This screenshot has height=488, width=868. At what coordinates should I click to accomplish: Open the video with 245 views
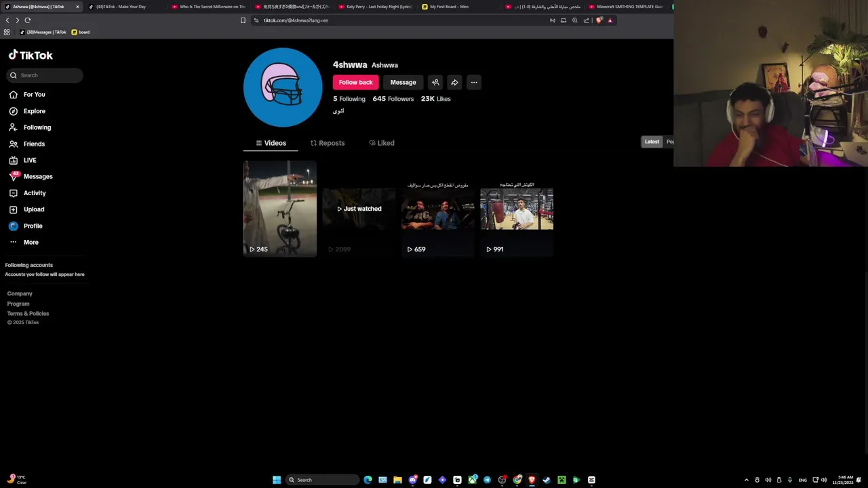[x=280, y=209]
